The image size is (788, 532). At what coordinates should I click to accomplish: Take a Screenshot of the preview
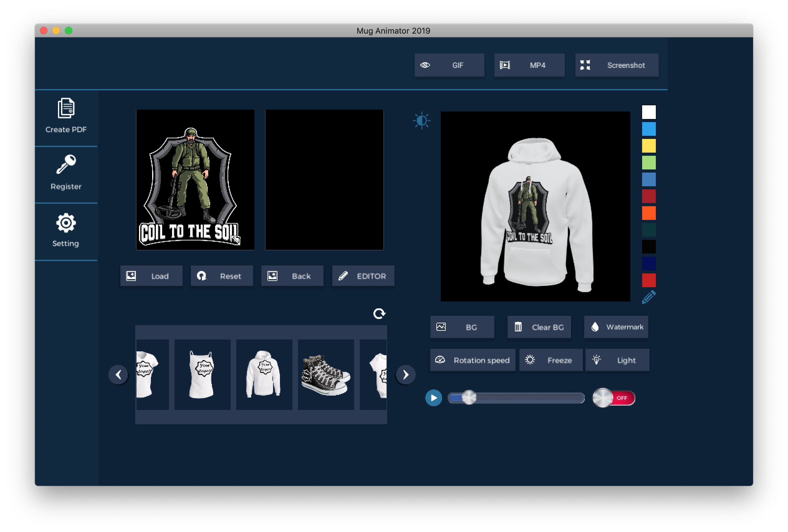tap(617, 65)
